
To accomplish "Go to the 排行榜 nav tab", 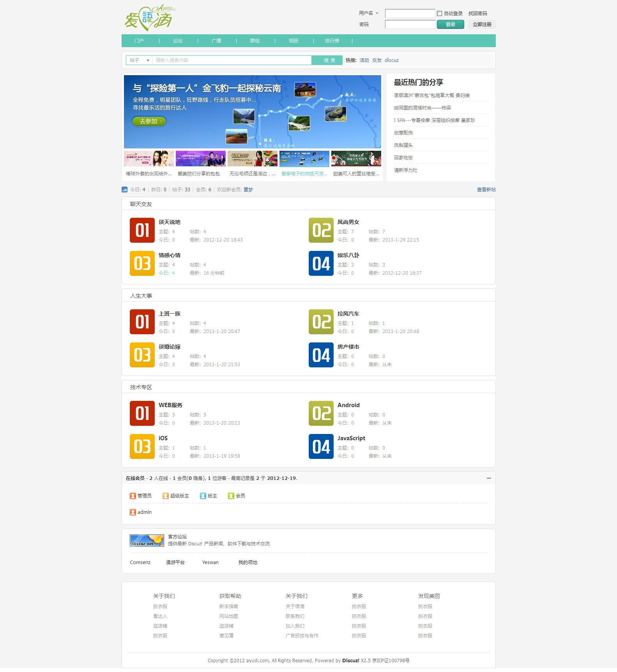I will tap(332, 41).
